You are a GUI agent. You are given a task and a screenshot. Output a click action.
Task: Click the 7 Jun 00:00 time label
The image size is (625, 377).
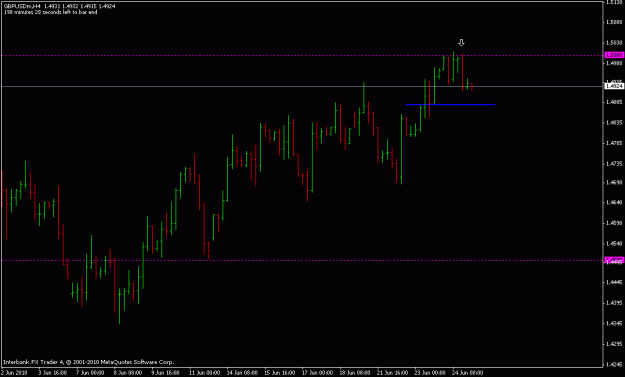pyautogui.click(x=90, y=373)
